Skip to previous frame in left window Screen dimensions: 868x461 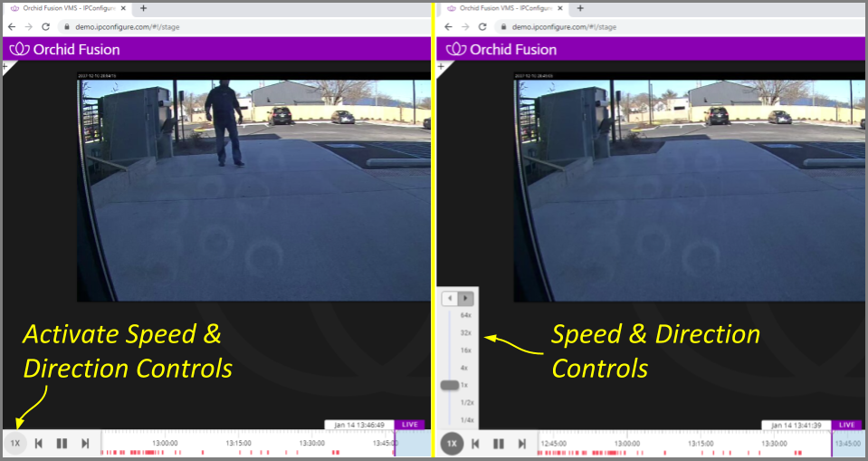(x=39, y=443)
